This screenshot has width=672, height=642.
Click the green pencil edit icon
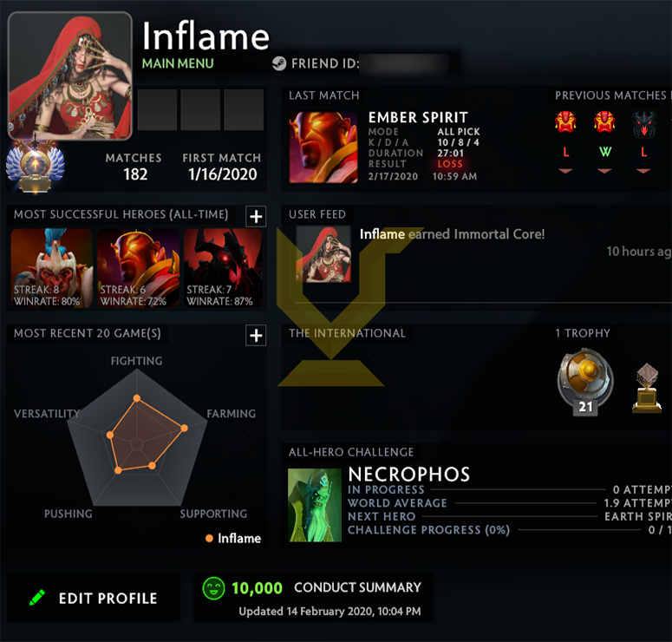coord(37,598)
